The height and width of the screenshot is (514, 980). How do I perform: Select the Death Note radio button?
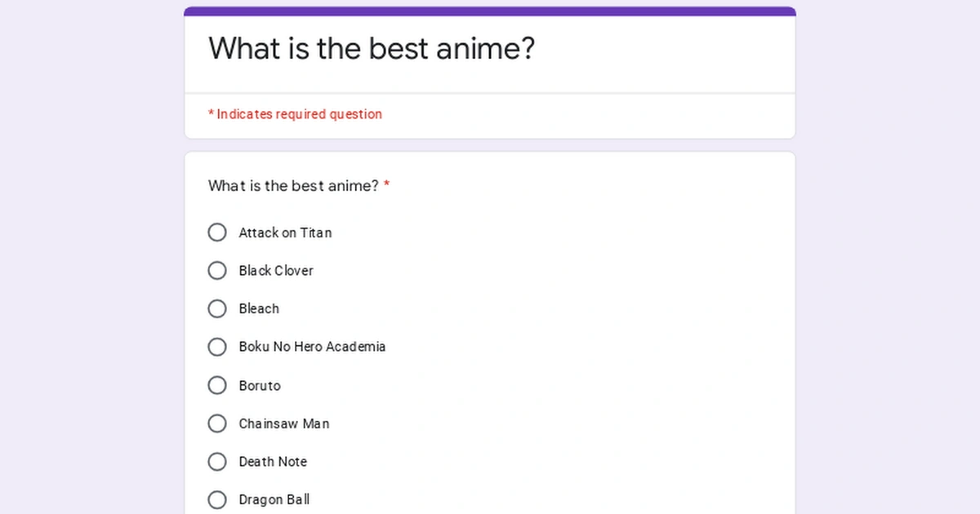[217, 462]
